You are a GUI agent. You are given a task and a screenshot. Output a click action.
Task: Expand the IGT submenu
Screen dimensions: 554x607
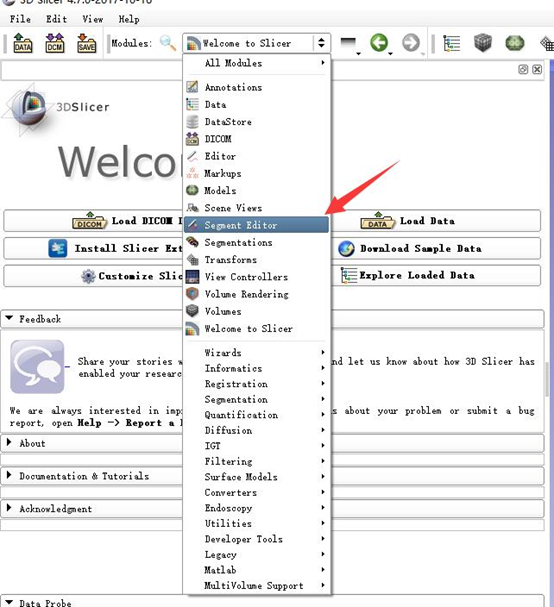(257, 446)
